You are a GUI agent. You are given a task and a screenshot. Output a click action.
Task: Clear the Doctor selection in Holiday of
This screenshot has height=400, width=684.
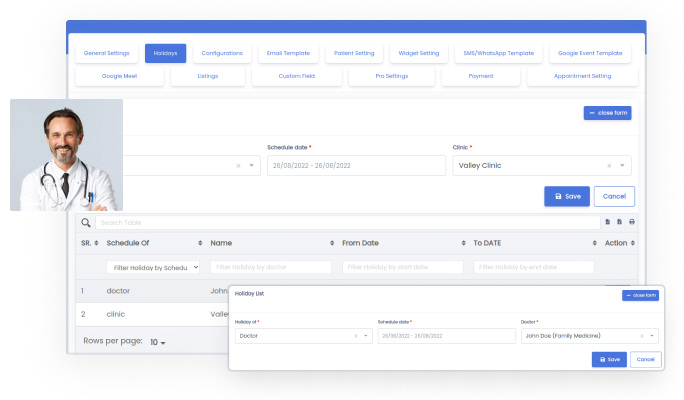pos(356,336)
